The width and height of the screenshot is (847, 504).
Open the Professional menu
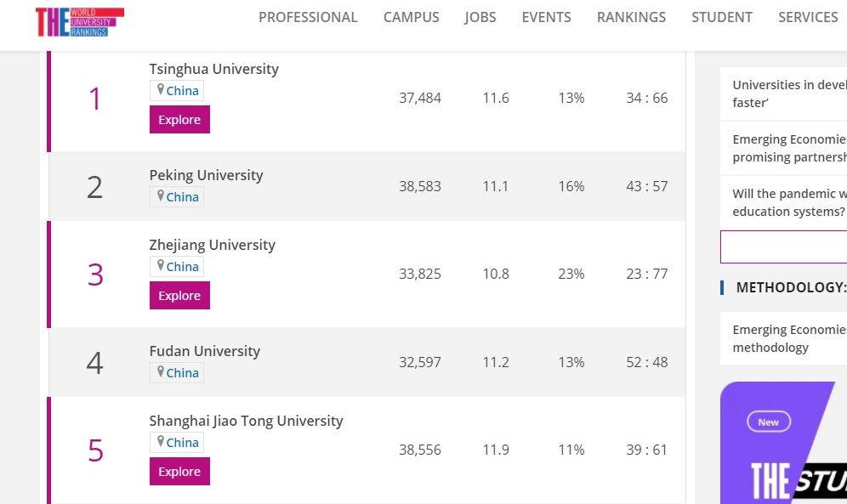coord(308,17)
